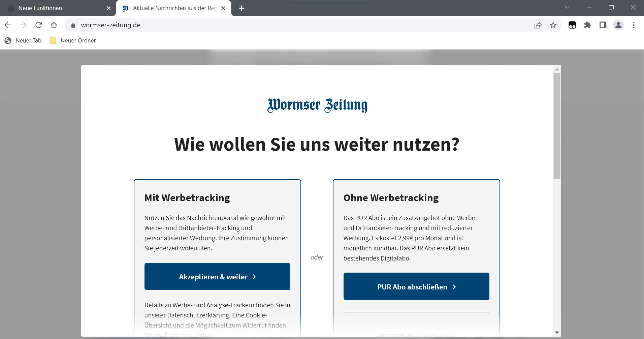This screenshot has height=339, width=644.
Task: Open the Datenschutzerklärung link
Action: coord(198,315)
